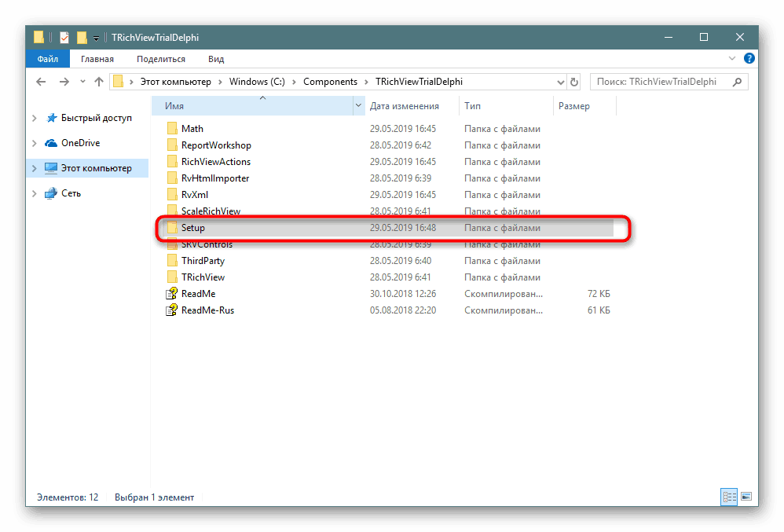Sort by the Размер column header
Image resolution: width=784 pixels, height=532 pixels.
pos(574,106)
